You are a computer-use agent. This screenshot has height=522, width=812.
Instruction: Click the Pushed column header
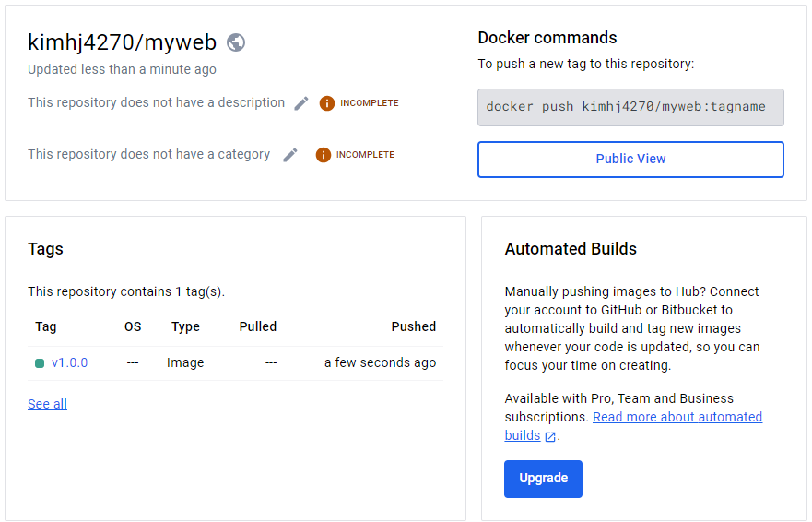pyautogui.click(x=413, y=326)
